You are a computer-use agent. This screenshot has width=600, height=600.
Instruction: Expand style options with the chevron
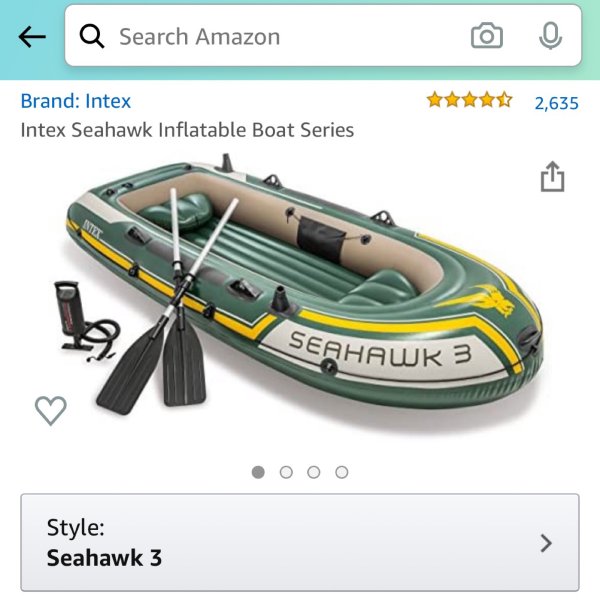coord(546,543)
